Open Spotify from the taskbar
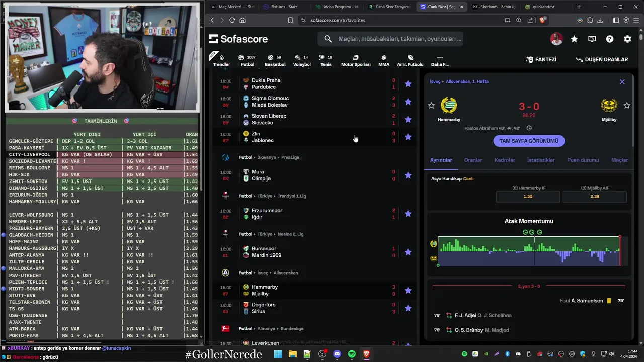This screenshot has width=644, height=362. coord(352,354)
